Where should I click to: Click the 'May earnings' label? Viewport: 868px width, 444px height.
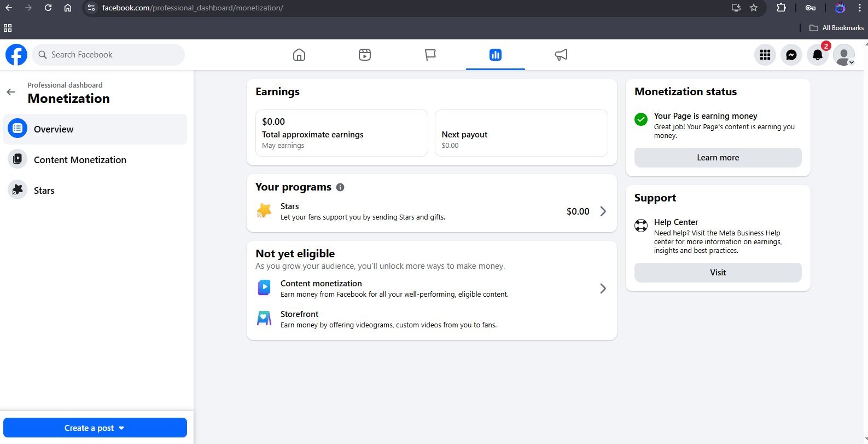click(283, 146)
